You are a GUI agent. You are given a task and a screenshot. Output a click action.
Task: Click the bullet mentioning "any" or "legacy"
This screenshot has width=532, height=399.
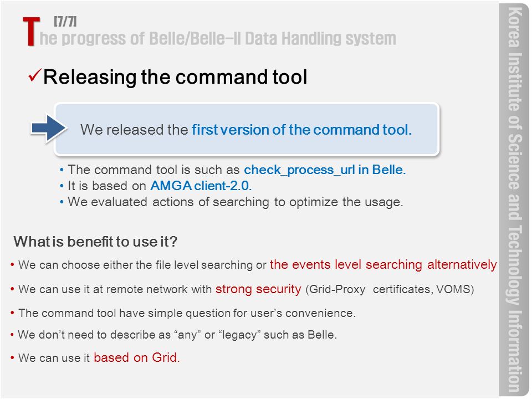click(173, 335)
